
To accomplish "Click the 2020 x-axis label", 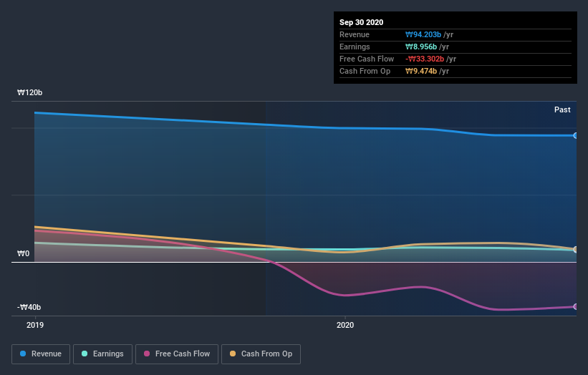I will coord(345,325).
